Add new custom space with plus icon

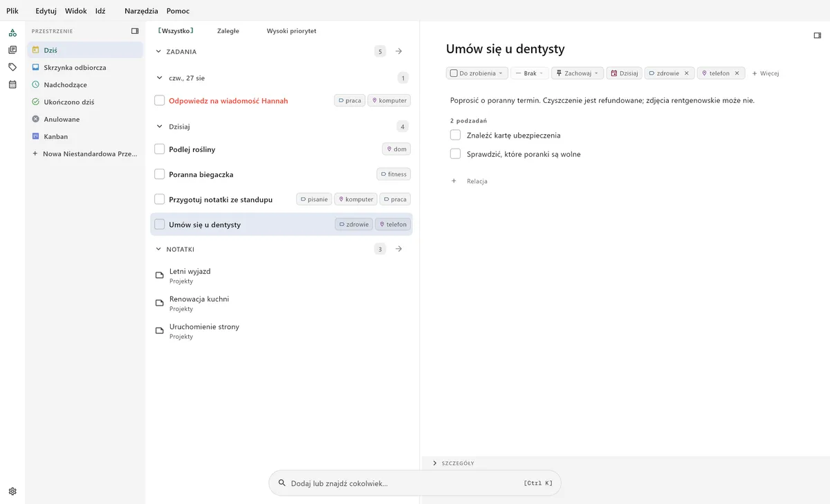[x=35, y=153]
